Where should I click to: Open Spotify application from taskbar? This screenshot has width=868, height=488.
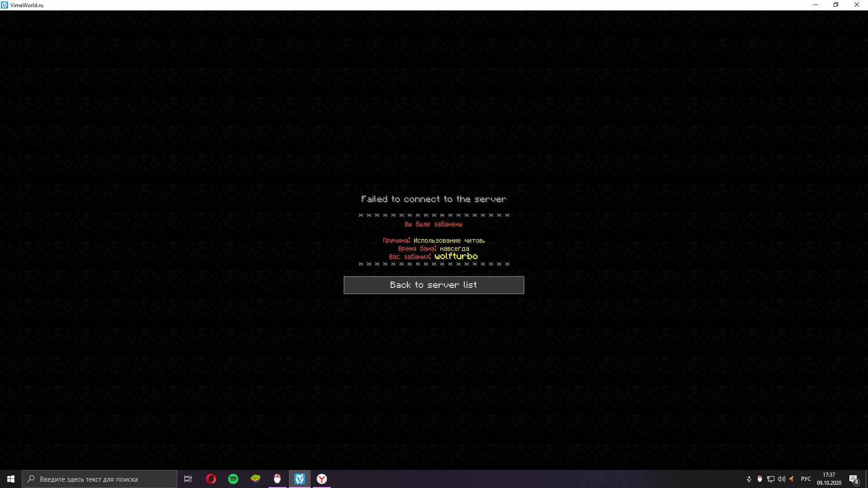click(x=233, y=479)
